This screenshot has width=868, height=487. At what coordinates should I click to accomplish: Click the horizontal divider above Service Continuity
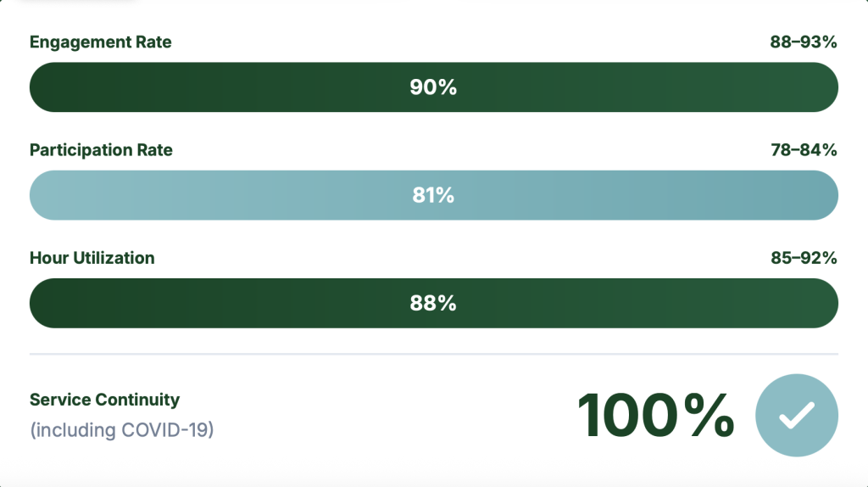433,354
